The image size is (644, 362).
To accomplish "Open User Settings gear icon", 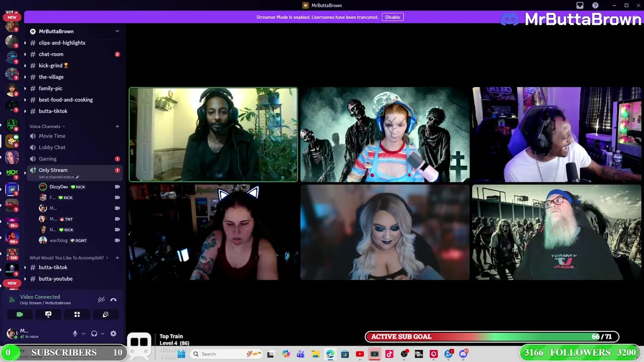I will point(113,333).
